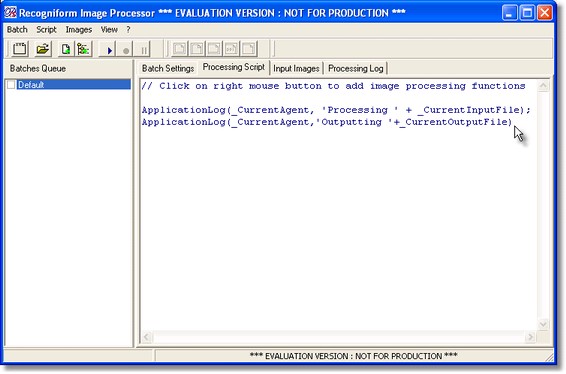Open the Processing Log tab
Viewport: 566px width, 374px height.
click(x=356, y=68)
